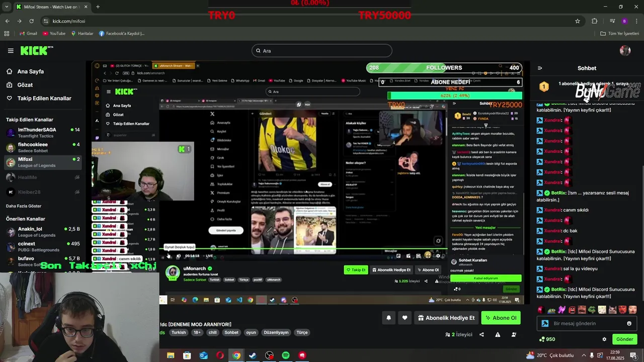Open the chat emoji picker
This screenshot has width=644, height=362.
629,323
